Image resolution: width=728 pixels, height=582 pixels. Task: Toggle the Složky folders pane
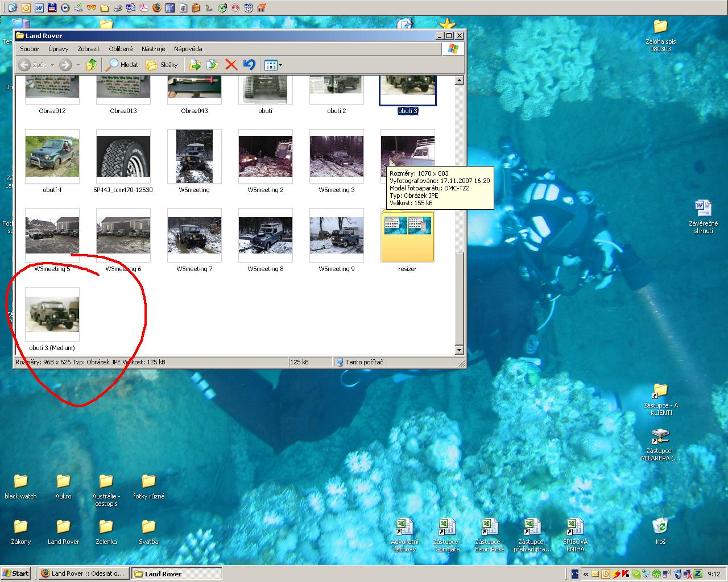coord(162,65)
